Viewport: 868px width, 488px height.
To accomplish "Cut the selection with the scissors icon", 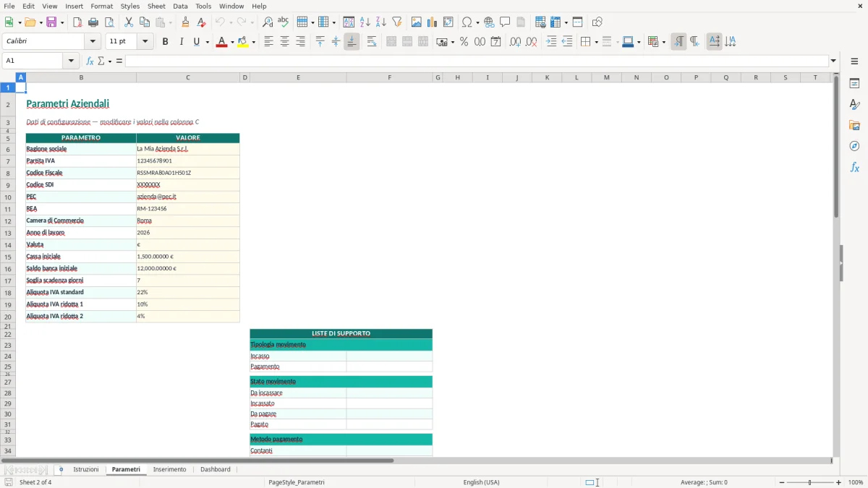I will coord(129,22).
